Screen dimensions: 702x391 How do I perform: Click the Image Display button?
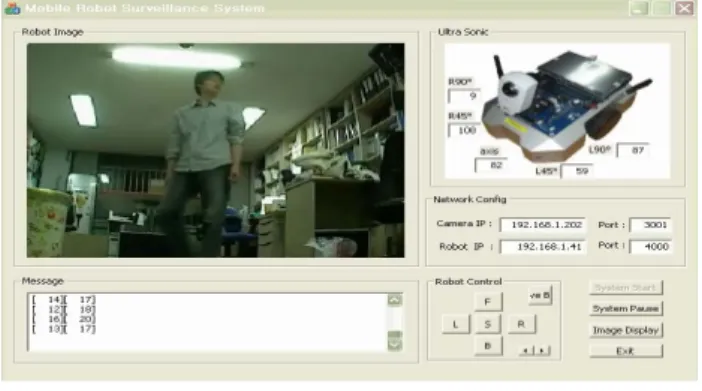click(626, 331)
